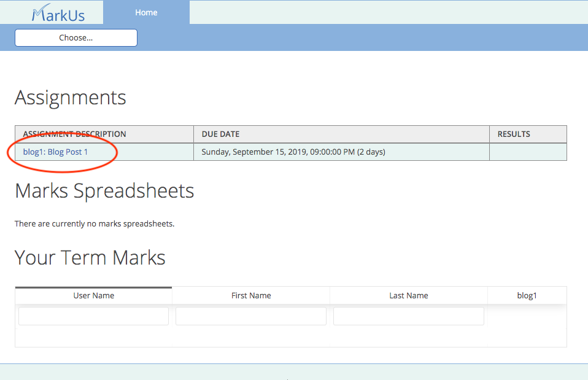
Task: Click the Your Term Marks heading
Action: tap(90, 257)
